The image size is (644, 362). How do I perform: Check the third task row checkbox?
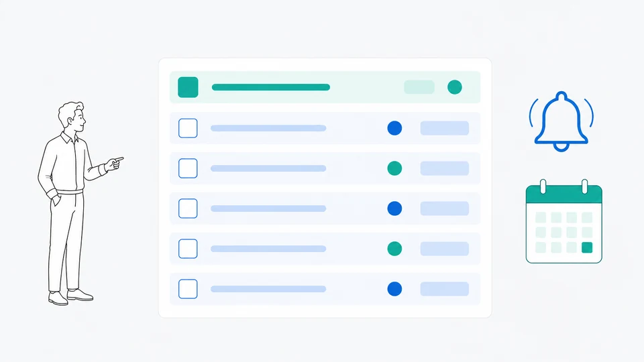[x=188, y=208]
